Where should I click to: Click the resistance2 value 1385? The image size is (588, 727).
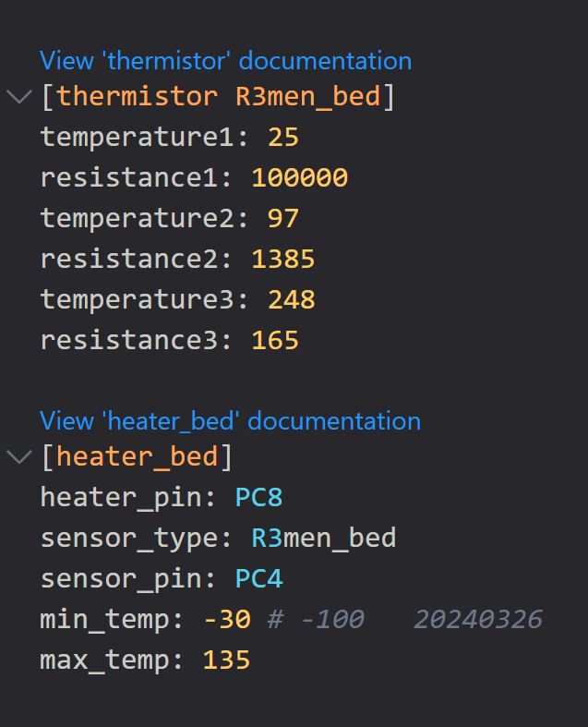pos(282,260)
